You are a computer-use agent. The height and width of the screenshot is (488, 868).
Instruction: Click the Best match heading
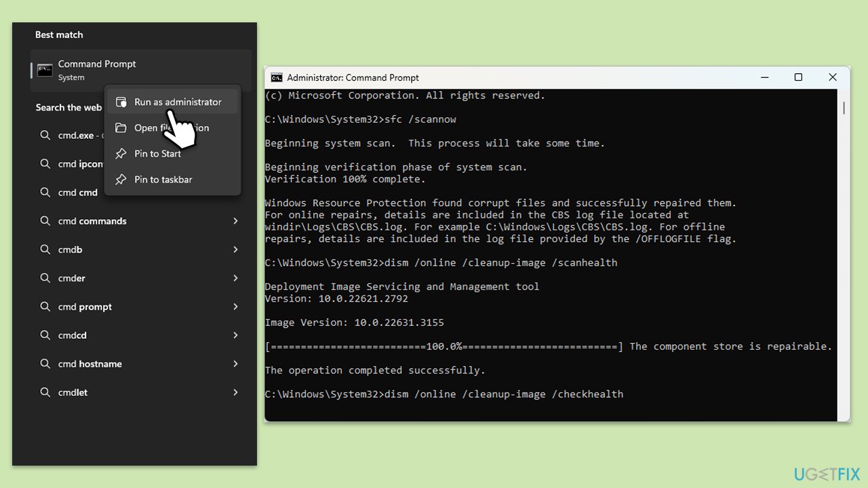59,35
